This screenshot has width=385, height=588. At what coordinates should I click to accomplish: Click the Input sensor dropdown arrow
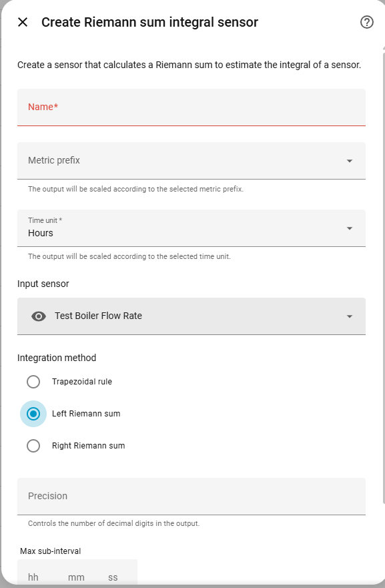[x=350, y=316]
